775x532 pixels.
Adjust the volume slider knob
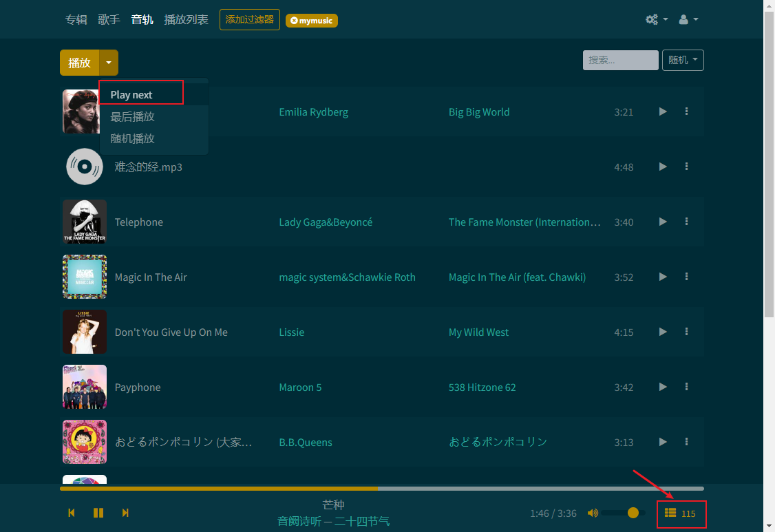point(633,513)
